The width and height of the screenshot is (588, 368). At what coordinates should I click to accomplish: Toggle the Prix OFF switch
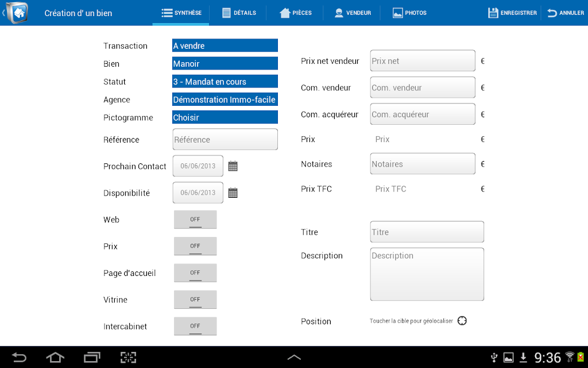(195, 246)
